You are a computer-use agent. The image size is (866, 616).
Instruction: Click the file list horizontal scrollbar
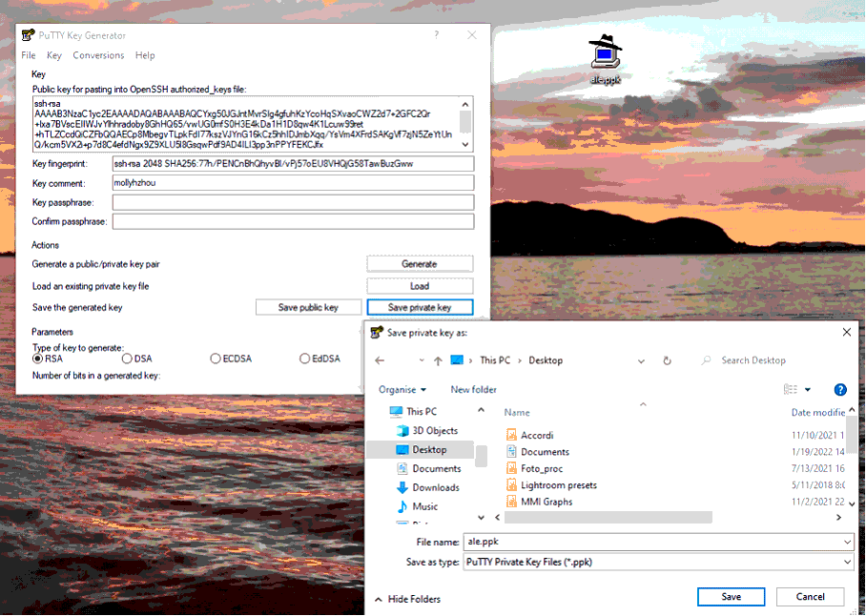click(x=608, y=517)
